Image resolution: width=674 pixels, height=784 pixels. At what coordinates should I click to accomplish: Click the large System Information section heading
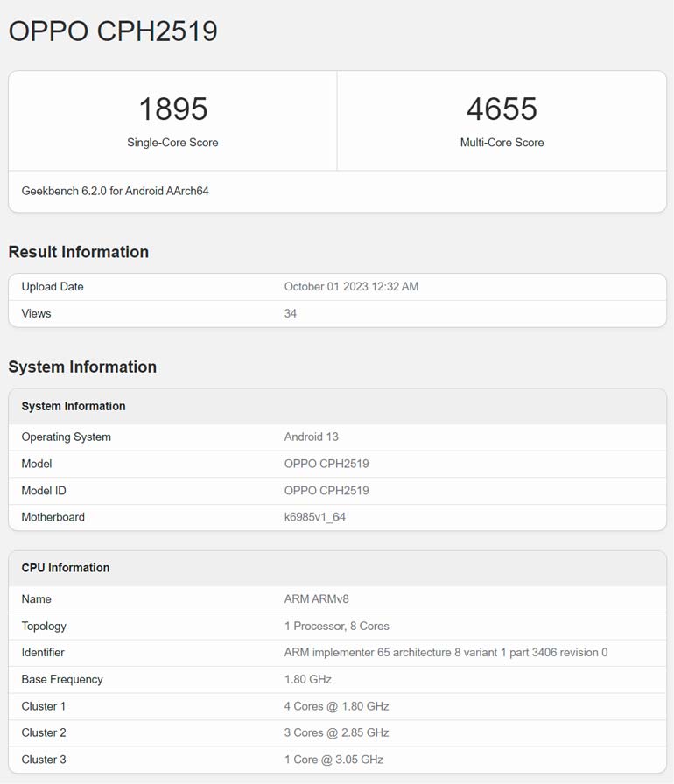[82, 367]
